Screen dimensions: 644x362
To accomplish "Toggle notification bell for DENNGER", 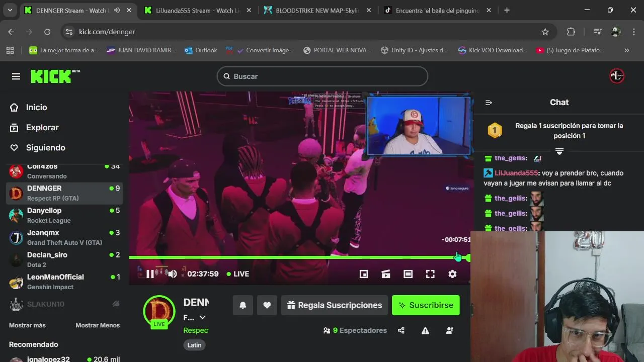I will tap(243, 305).
